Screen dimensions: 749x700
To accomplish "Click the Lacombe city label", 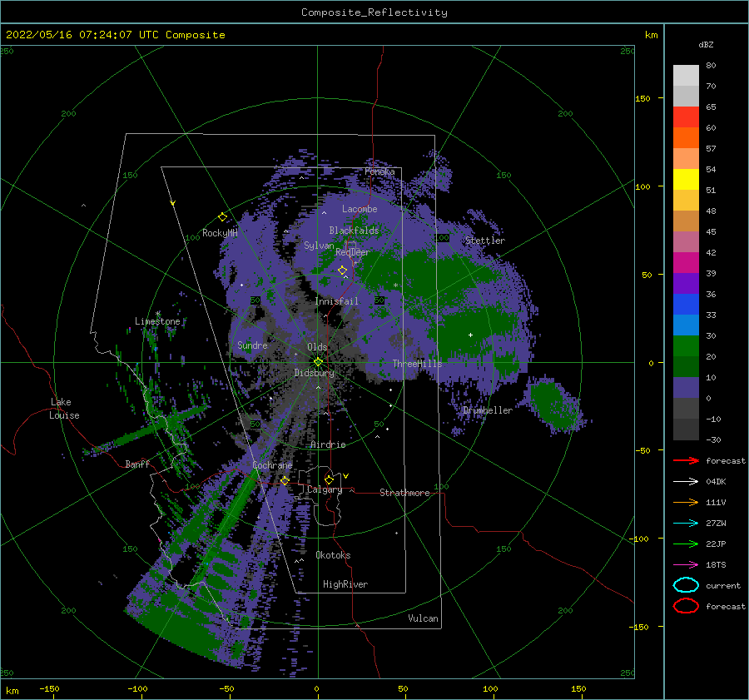I will click(360, 209).
